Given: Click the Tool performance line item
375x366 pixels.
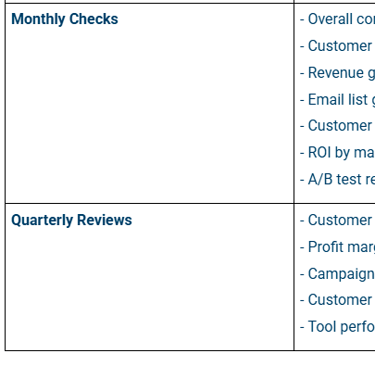Looking at the screenshot, I should click(337, 327).
